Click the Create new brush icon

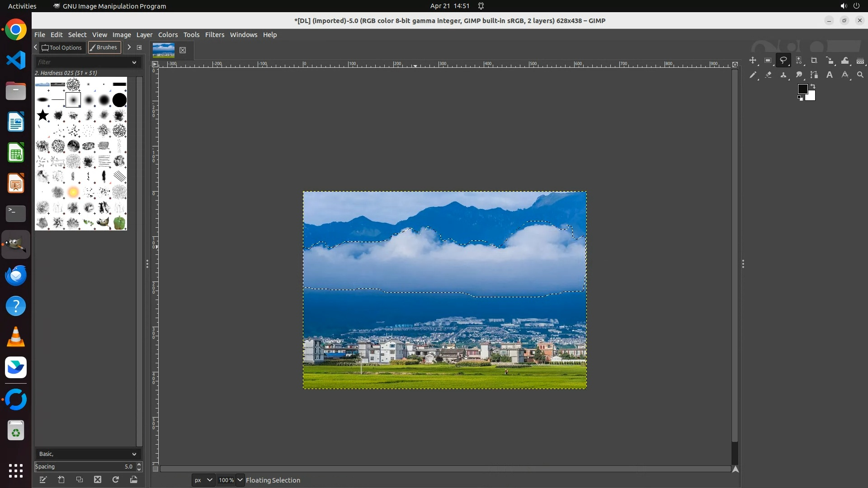61,480
